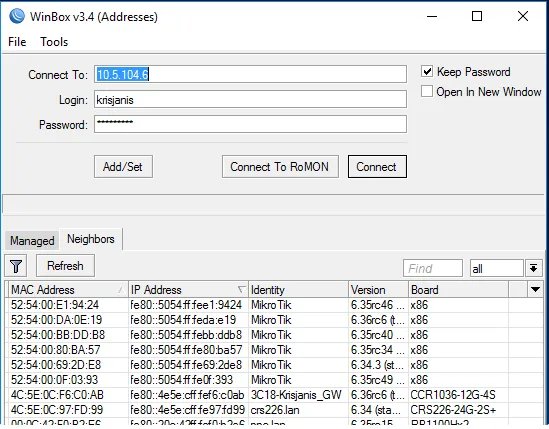
Task: Sort by Identity column header
Action: 298,290
